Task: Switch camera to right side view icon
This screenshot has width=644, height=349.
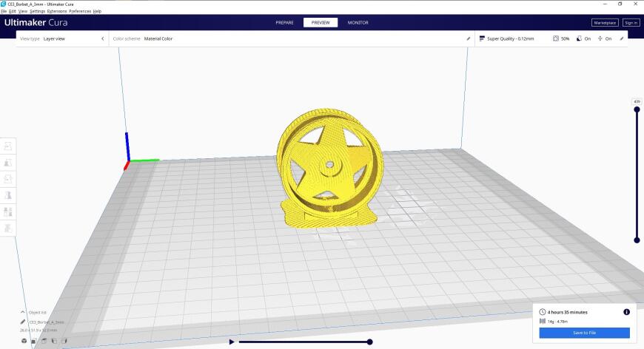Action: [x=64, y=341]
